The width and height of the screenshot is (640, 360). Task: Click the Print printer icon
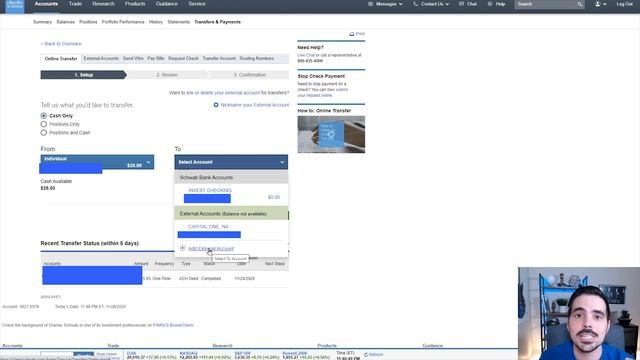pyautogui.click(x=352, y=34)
